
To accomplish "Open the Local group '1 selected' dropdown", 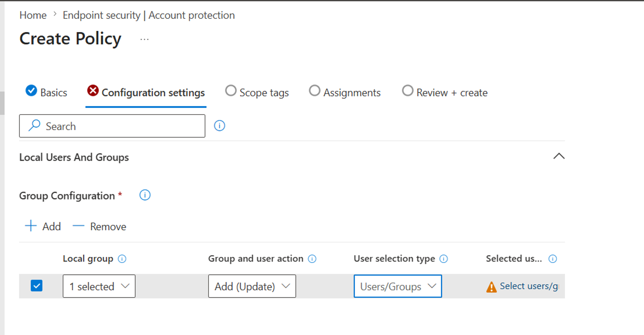I will [x=99, y=286].
